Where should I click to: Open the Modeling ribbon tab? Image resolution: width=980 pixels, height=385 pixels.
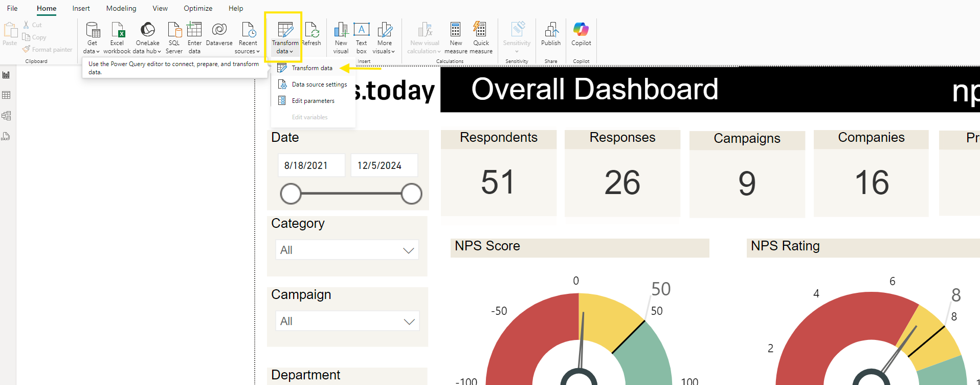pyautogui.click(x=121, y=8)
